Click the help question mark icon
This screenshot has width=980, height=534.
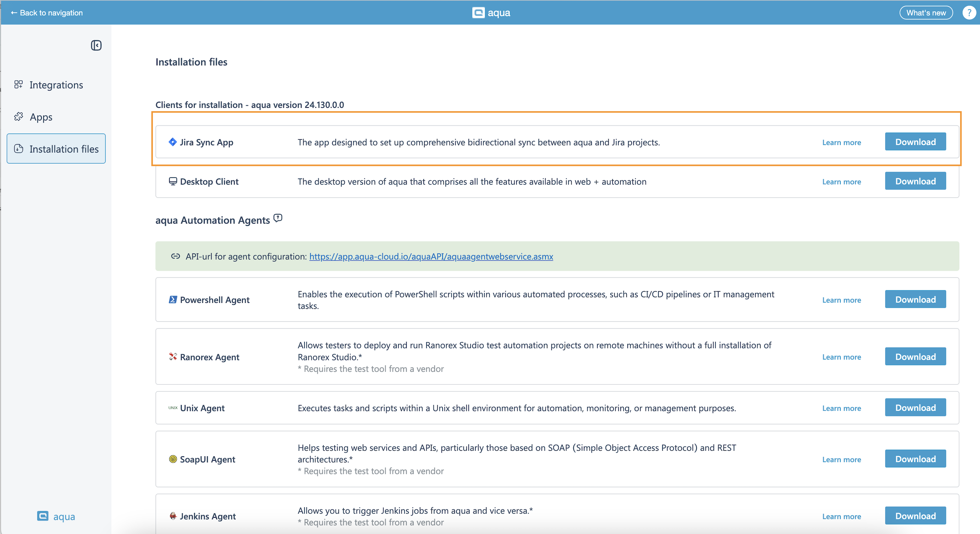pyautogui.click(x=969, y=13)
